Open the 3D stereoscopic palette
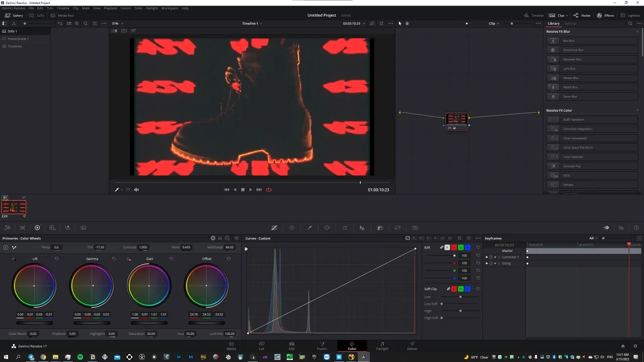Viewport: 644px width, 362px height. 415,228
